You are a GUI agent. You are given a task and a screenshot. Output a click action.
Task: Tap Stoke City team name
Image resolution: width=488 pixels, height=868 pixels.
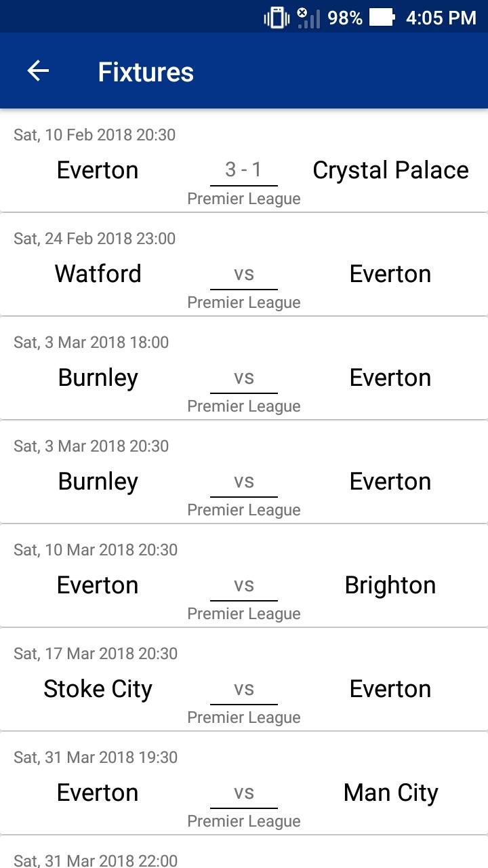click(x=98, y=690)
